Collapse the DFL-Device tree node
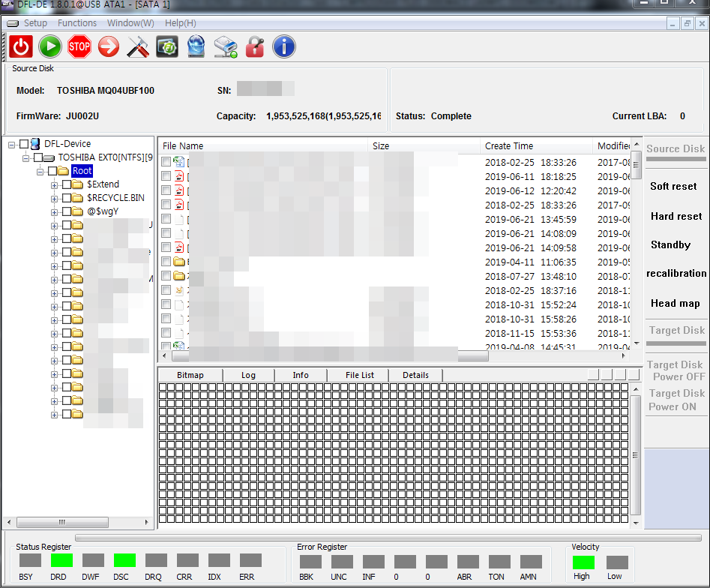 tap(12, 145)
